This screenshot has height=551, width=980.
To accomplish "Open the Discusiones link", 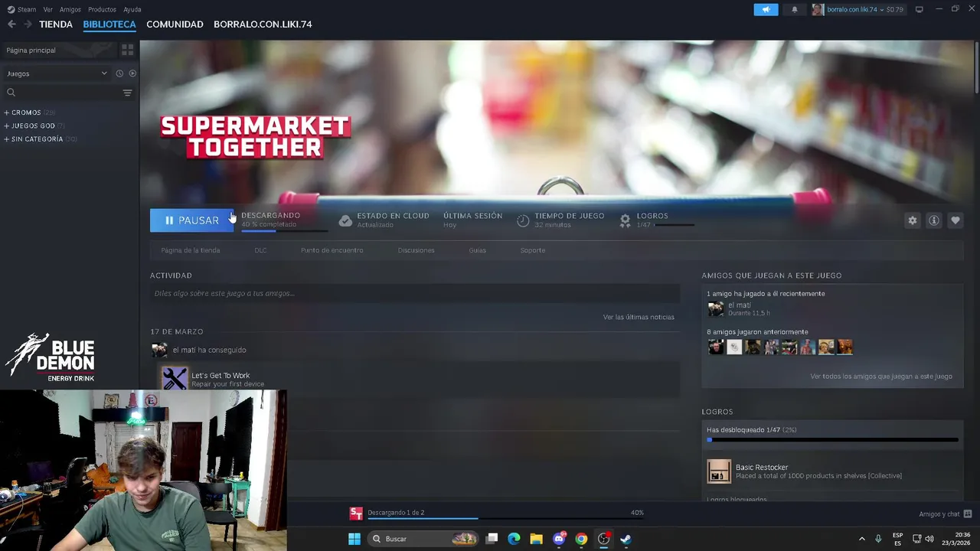I will click(416, 250).
